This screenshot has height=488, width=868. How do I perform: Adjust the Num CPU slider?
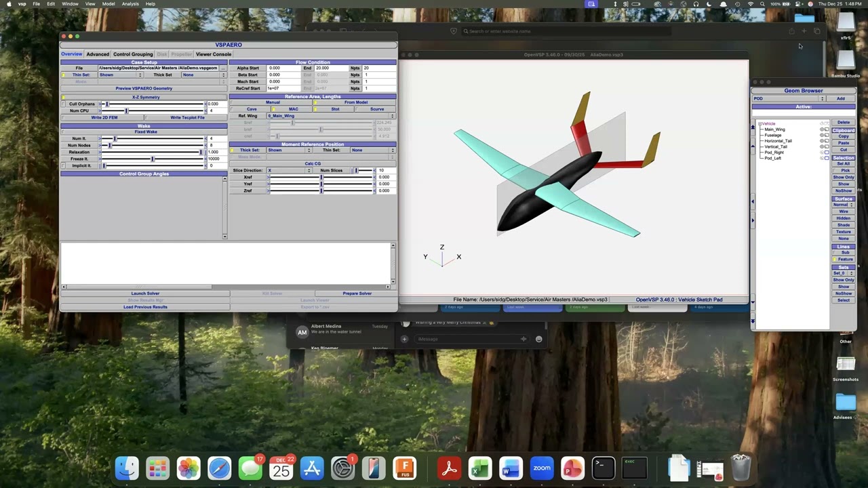click(x=153, y=110)
